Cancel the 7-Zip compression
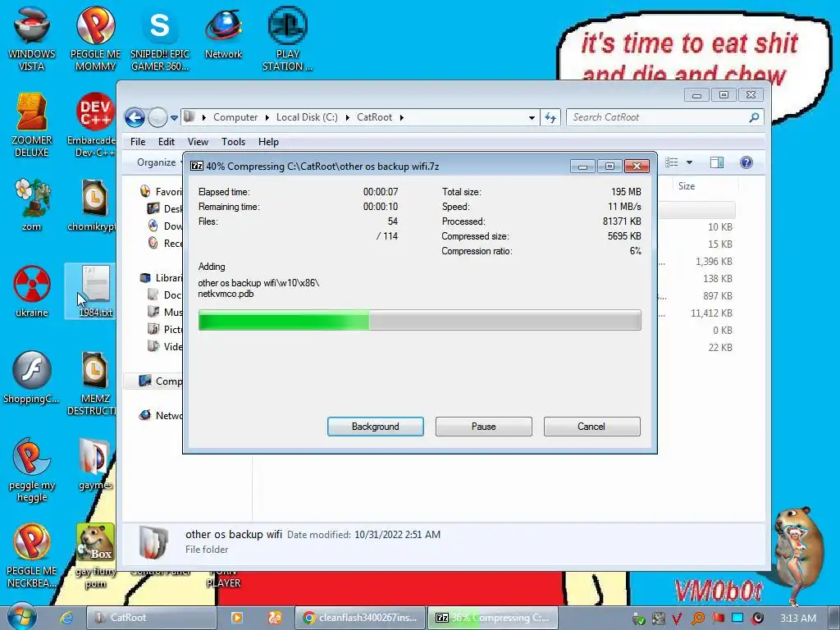840x630 pixels. click(591, 427)
